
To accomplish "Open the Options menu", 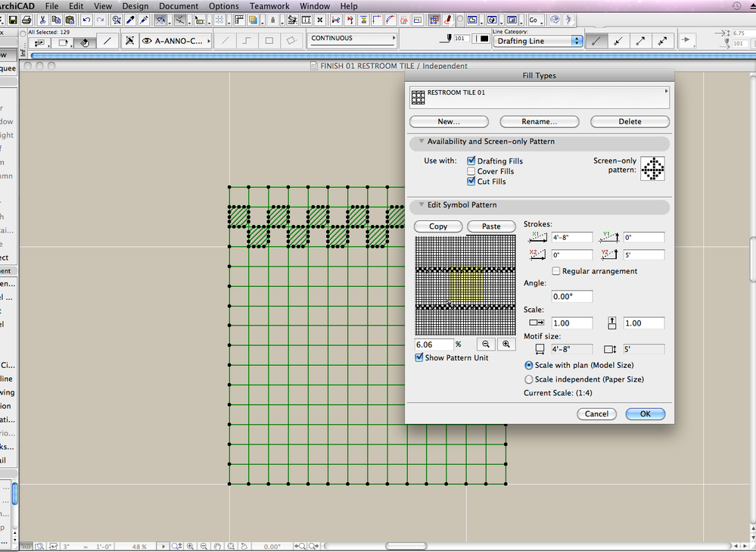I will 224,6.
